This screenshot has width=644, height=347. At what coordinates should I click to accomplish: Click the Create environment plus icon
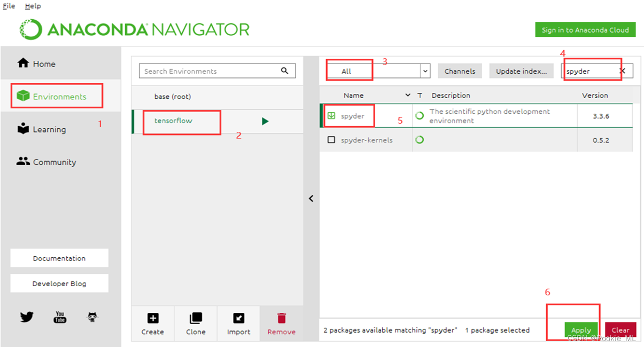tap(153, 318)
